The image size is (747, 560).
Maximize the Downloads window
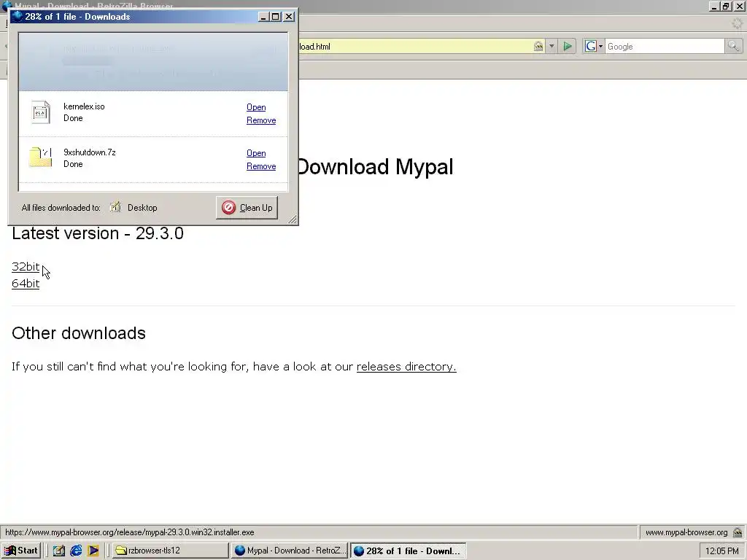(275, 17)
